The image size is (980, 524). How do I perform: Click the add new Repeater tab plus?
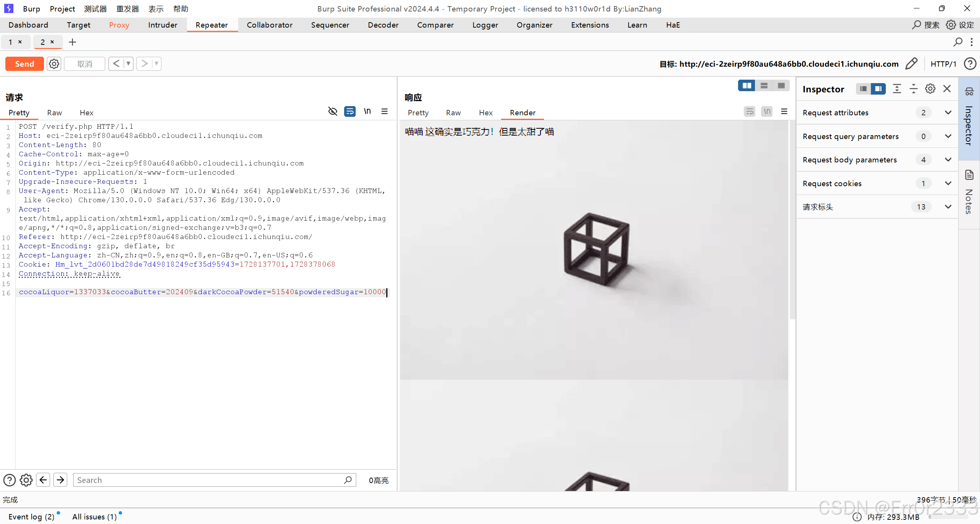(72, 42)
